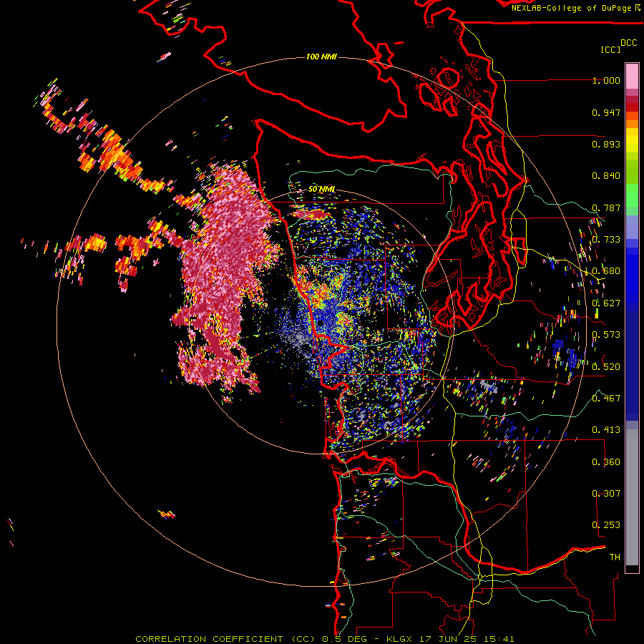Click the 0.360 scale value
This screenshot has width=644, height=644.
(x=606, y=462)
